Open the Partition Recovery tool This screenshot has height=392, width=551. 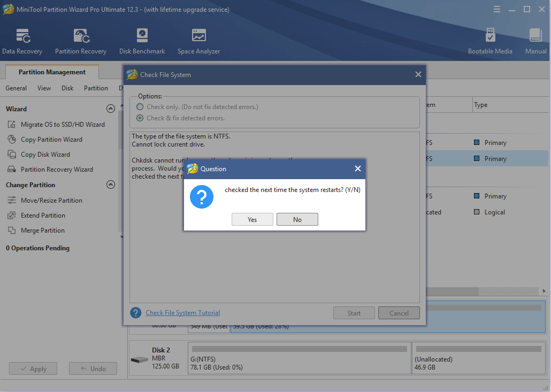point(81,42)
